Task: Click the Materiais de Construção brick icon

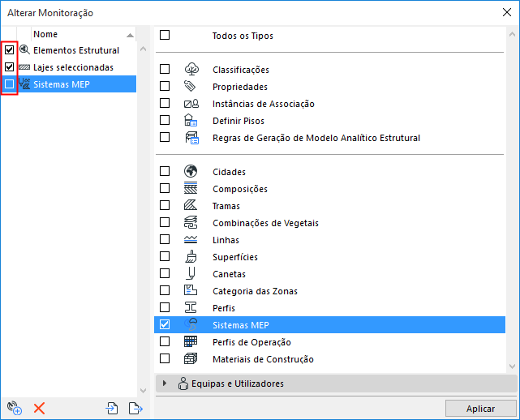Action: click(191, 358)
